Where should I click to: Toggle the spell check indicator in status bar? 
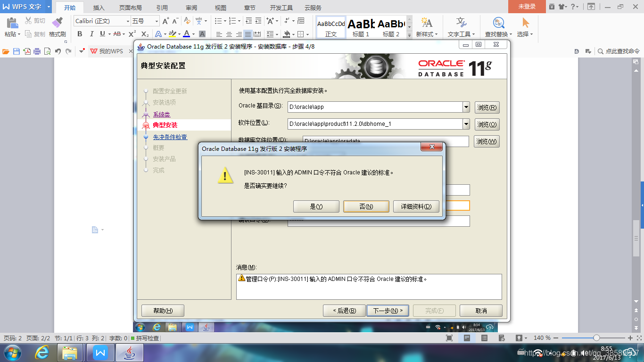pos(145,338)
